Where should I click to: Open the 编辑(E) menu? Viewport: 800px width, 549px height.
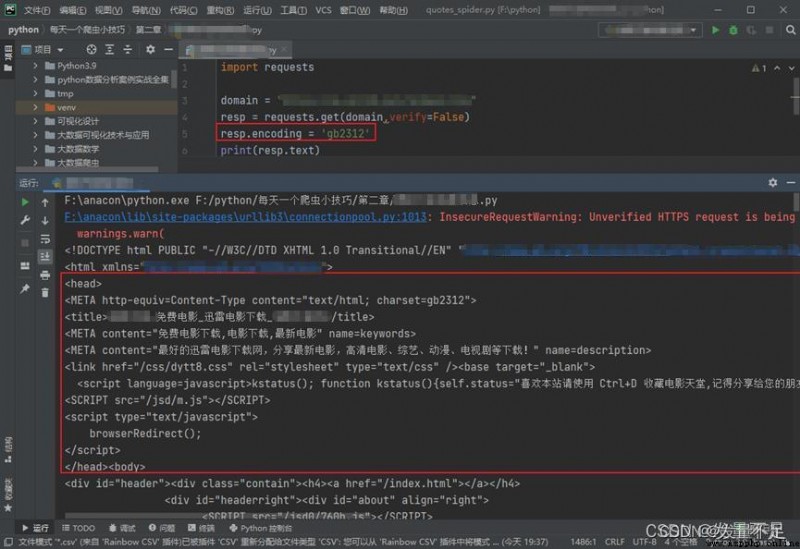click(x=72, y=10)
